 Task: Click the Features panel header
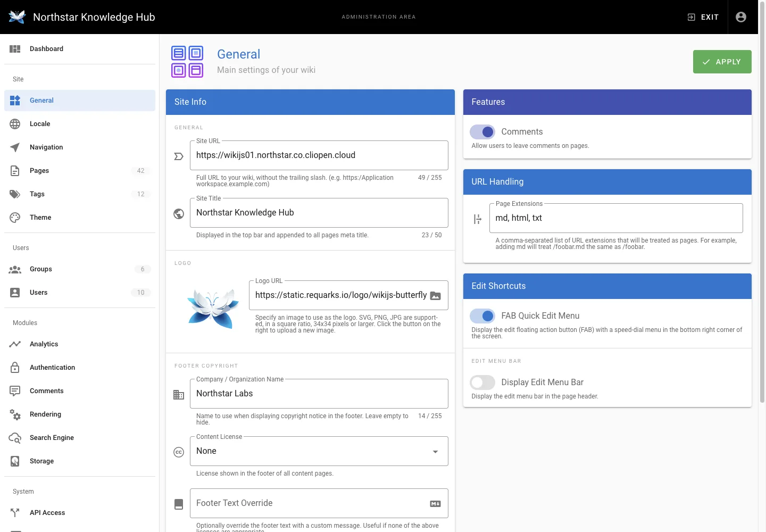pos(607,102)
